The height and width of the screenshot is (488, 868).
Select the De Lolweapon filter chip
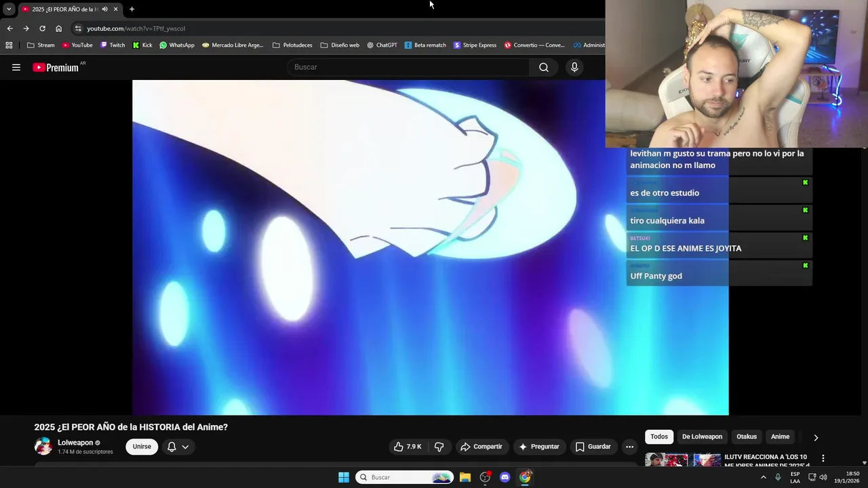tap(702, 436)
